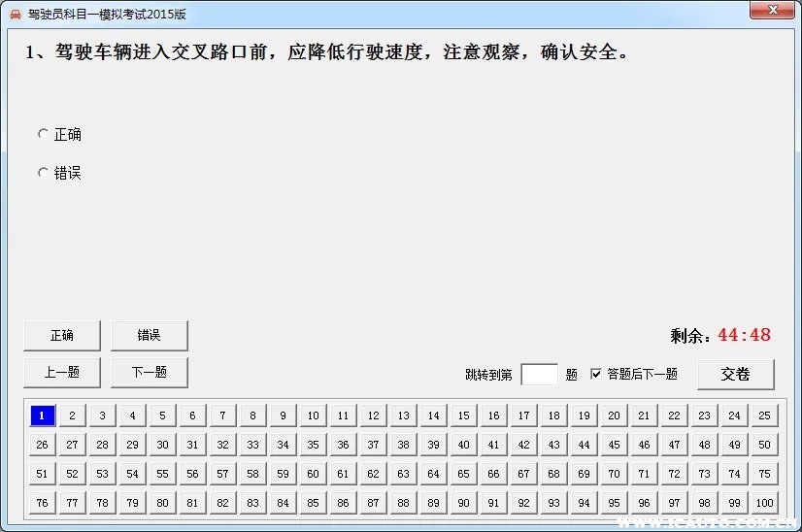Screen dimensions: 802x532
Task: Click the 跳转到第 question number input field
Action: [x=539, y=374]
